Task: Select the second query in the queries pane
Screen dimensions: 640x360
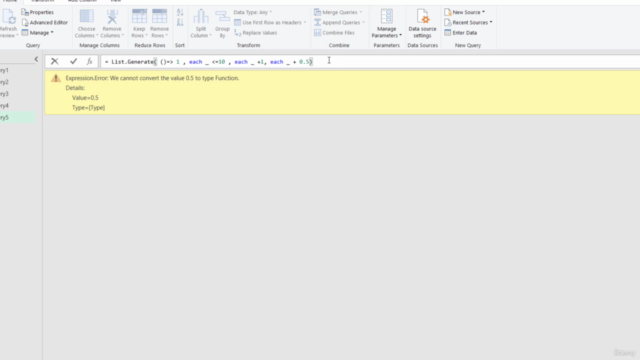Action: click(x=18, y=82)
